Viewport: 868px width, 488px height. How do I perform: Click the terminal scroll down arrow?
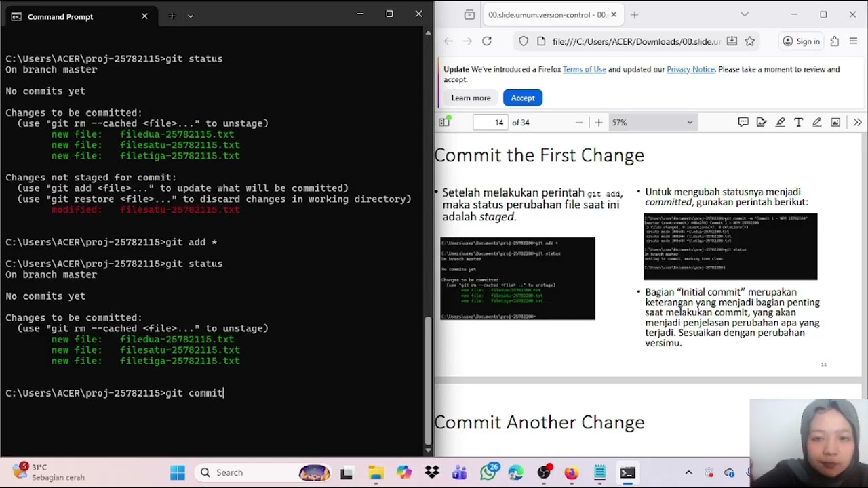click(428, 449)
